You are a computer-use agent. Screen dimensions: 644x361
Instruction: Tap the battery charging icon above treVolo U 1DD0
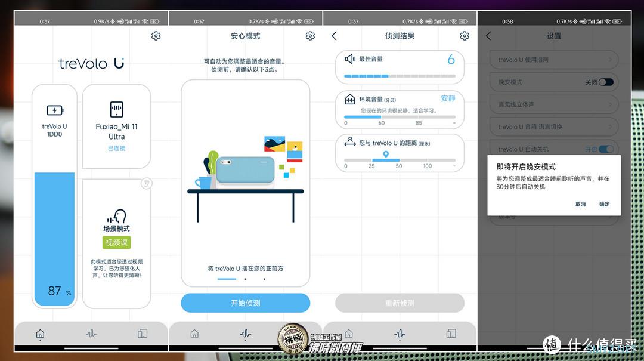pyautogui.click(x=55, y=110)
